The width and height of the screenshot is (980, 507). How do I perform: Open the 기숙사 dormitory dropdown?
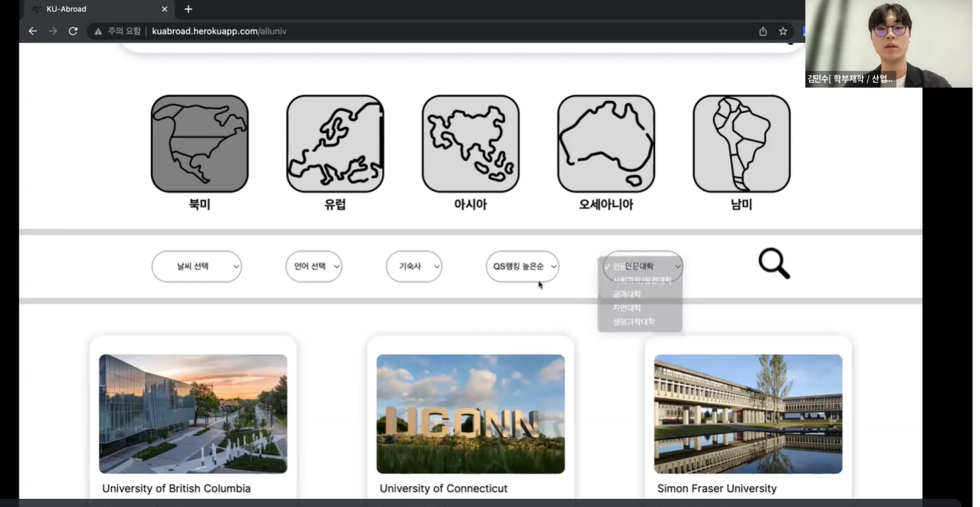coord(414,267)
